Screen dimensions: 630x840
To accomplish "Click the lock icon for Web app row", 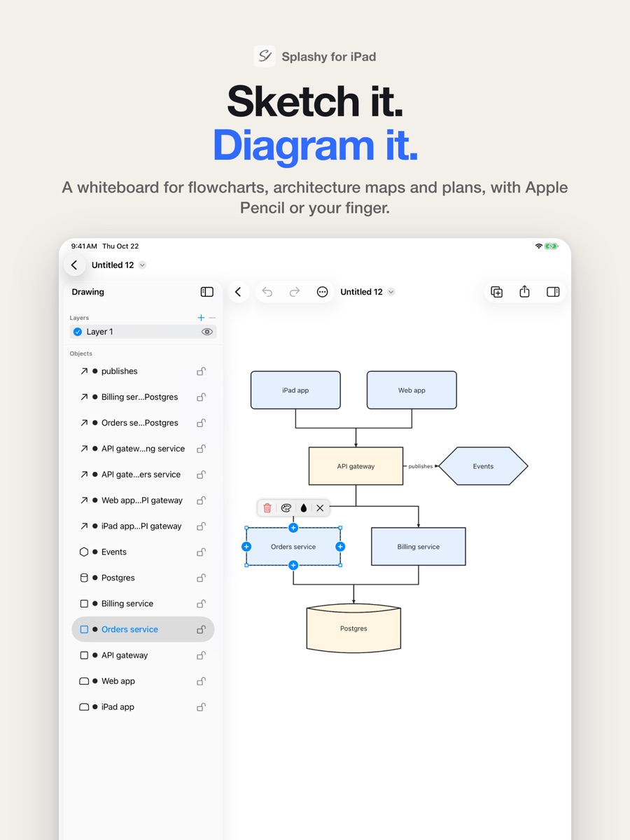I will coord(201,682).
